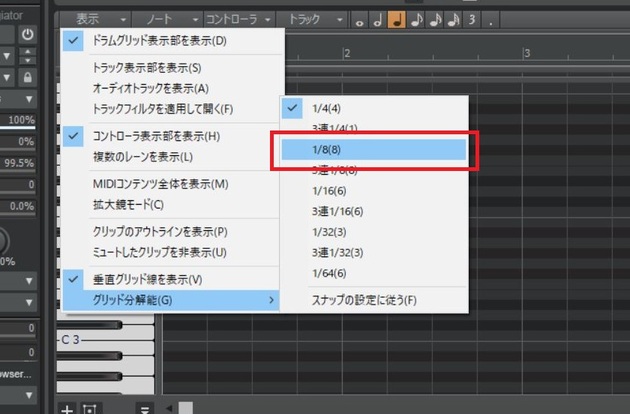Disable 垂直グリッド線を表示(V) option
The image size is (630, 414).
click(x=146, y=279)
